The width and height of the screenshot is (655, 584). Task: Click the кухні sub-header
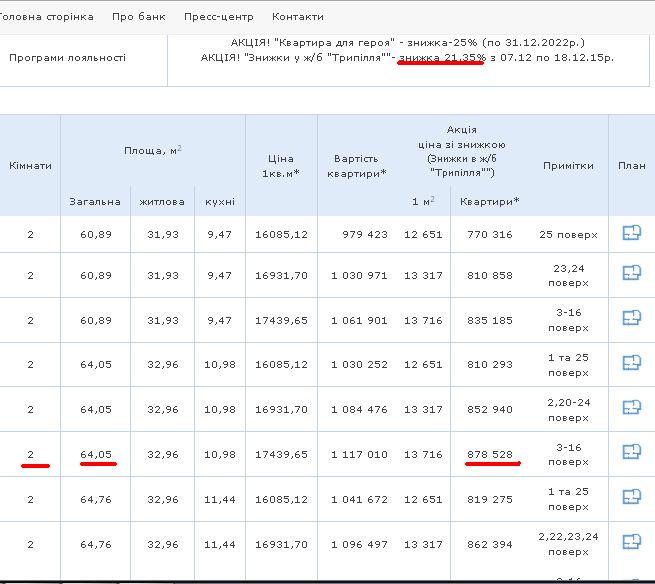[220, 202]
